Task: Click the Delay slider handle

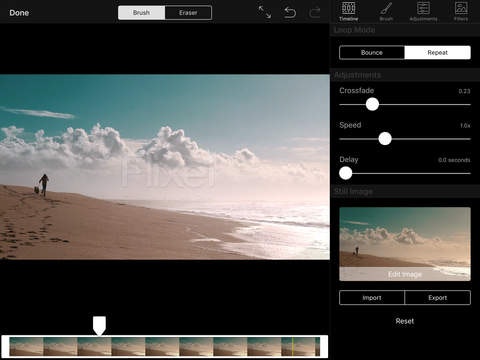Action: 346,173
